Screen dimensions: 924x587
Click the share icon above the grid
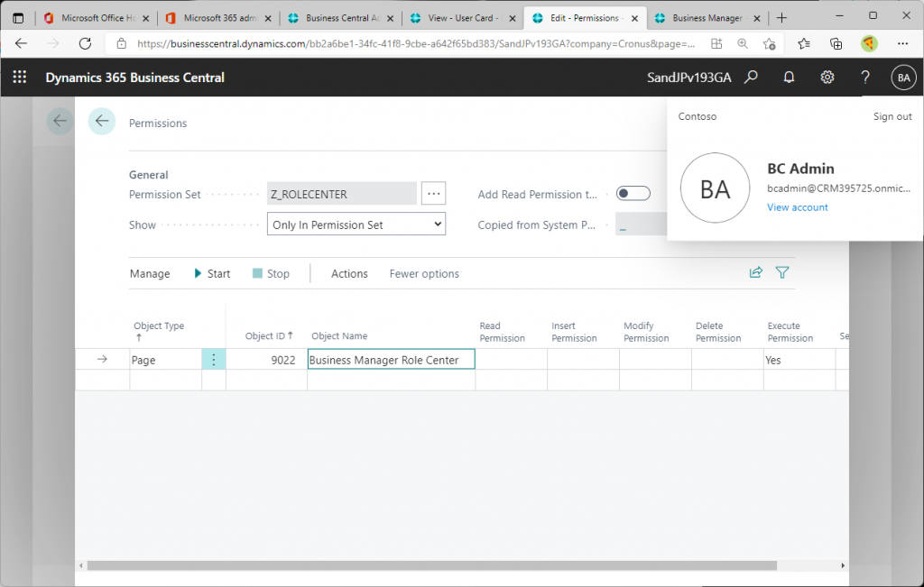point(756,272)
